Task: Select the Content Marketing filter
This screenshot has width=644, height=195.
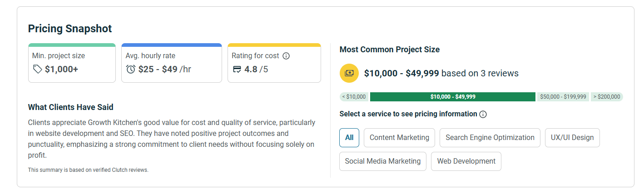Action: [399, 138]
